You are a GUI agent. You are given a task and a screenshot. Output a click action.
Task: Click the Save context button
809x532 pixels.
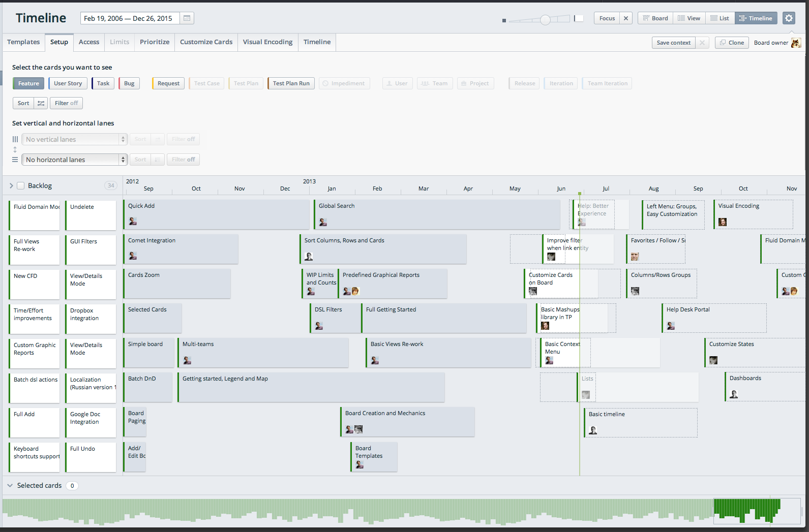click(673, 43)
